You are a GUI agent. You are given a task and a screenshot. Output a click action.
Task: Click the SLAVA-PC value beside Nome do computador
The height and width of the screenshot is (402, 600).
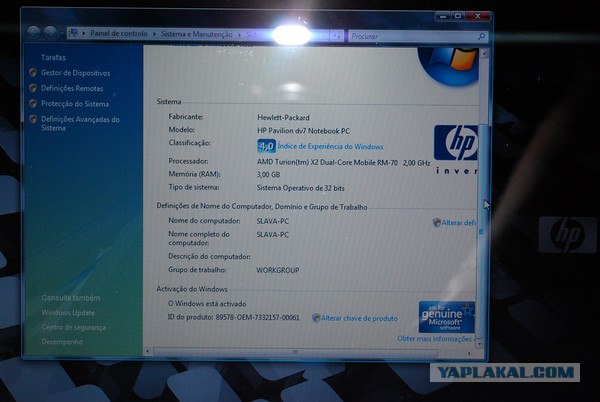[x=272, y=221]
